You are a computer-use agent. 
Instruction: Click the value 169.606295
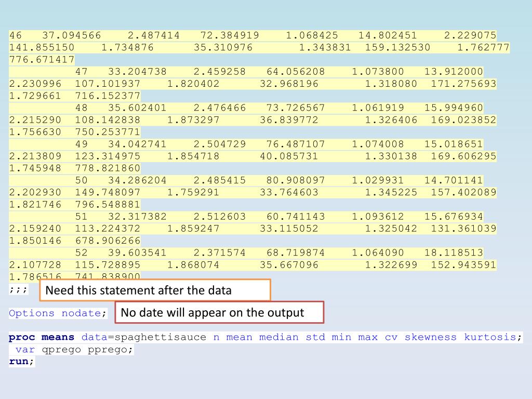point(463,156)
